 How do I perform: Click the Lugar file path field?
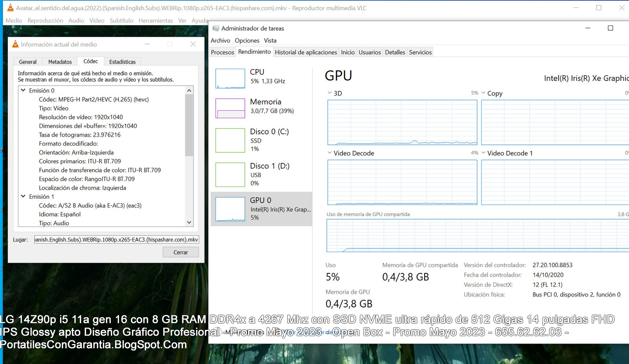click(116, 240)
